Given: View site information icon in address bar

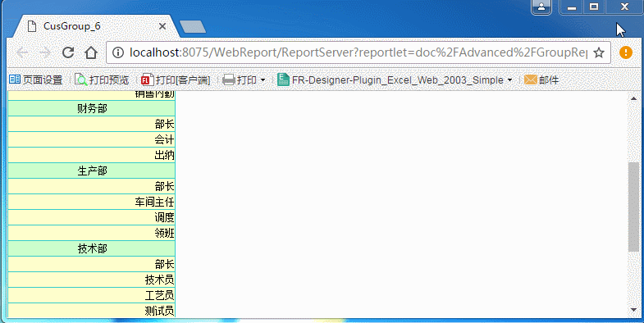Looking at the screenshot, I should (x=118, y=52).
